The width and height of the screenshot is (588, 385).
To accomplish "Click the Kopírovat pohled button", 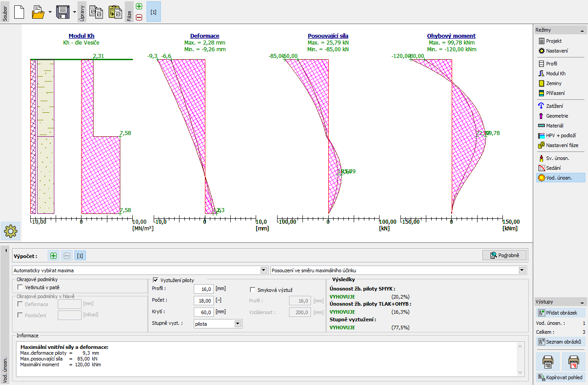I will tap(560, 377).
